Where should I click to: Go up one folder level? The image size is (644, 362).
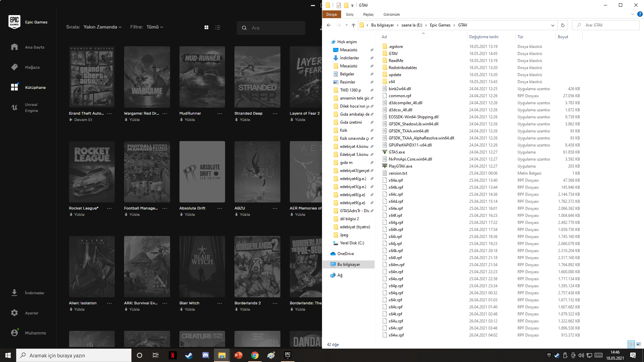(354, 25)
